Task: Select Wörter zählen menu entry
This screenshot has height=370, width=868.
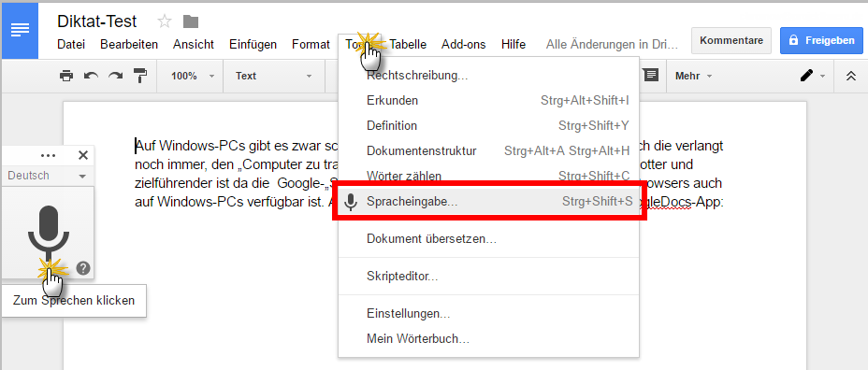Action: click(489, 176)
